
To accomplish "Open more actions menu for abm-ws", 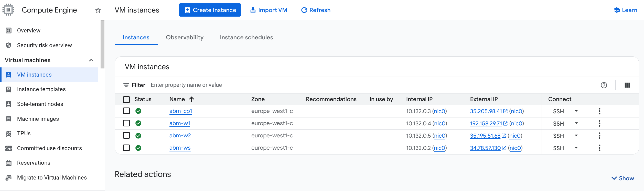I will point(599,148).
